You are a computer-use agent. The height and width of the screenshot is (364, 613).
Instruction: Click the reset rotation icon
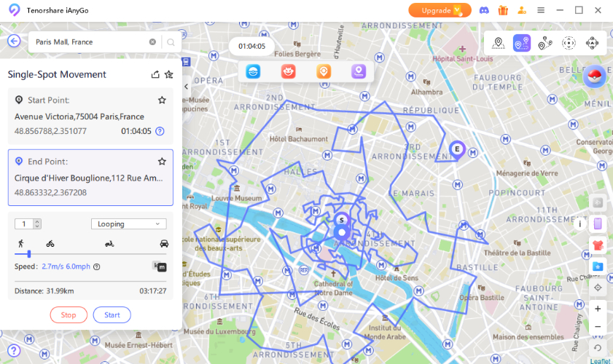coord(598,347)
